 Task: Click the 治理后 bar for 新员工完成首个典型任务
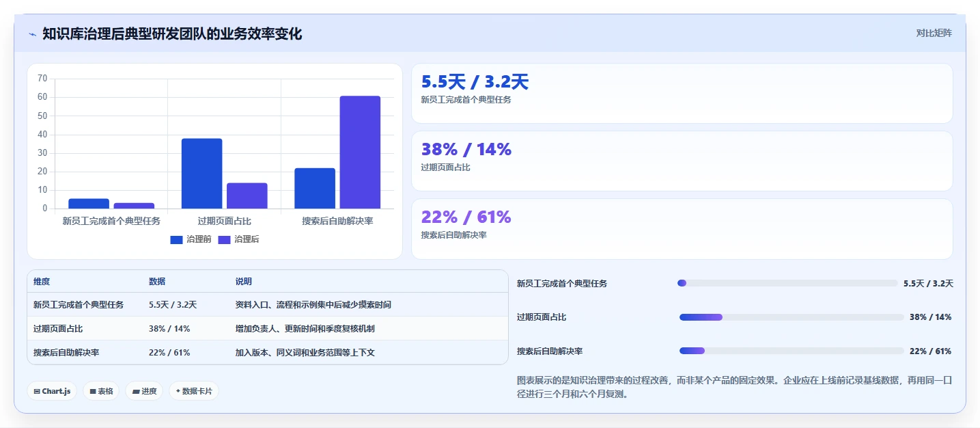pos(134,206)
